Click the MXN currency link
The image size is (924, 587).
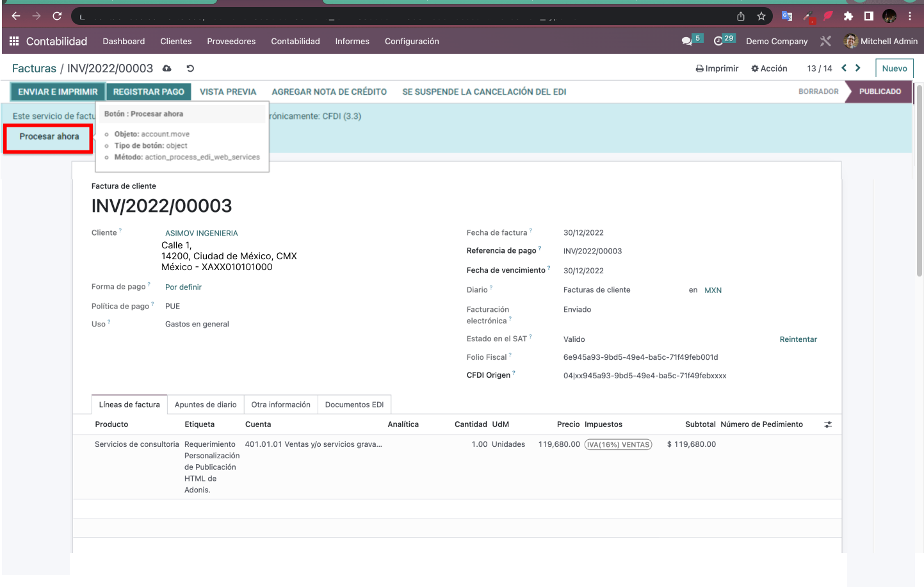(713, 290)
